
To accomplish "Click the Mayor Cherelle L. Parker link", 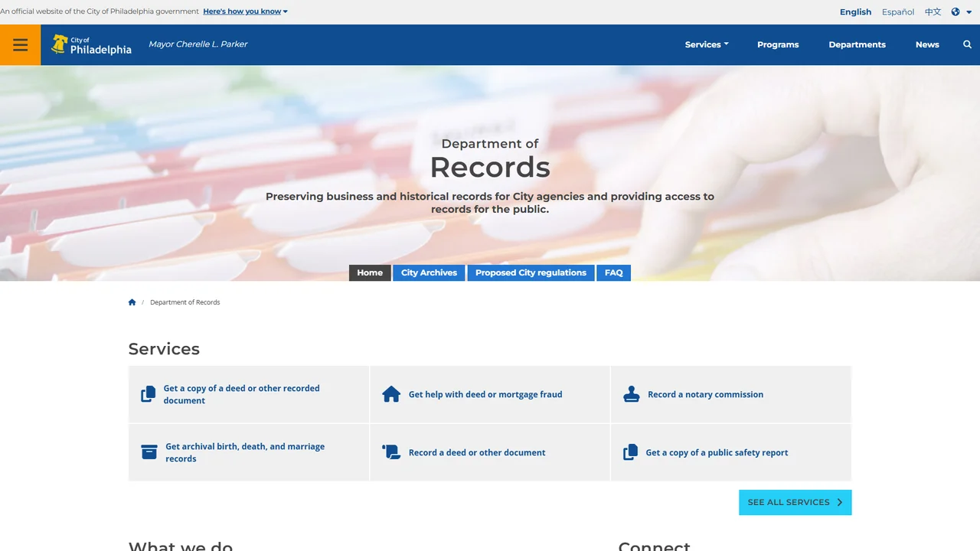I will click(x=198, y=44).
